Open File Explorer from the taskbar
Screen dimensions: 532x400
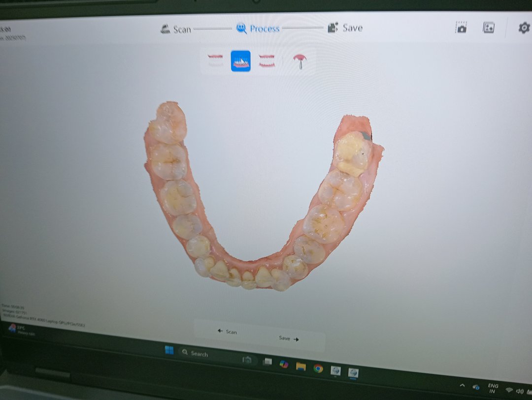300,367
